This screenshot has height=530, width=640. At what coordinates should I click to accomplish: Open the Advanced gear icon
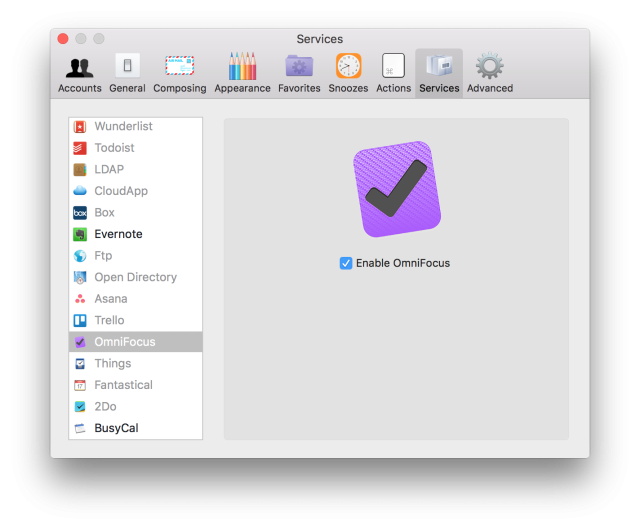[490, 66]
